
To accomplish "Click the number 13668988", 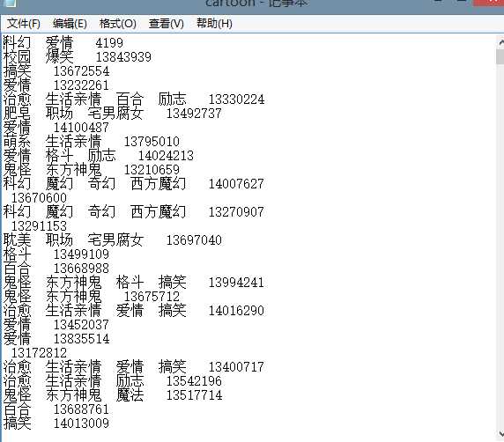I will (x=81, y=269).
